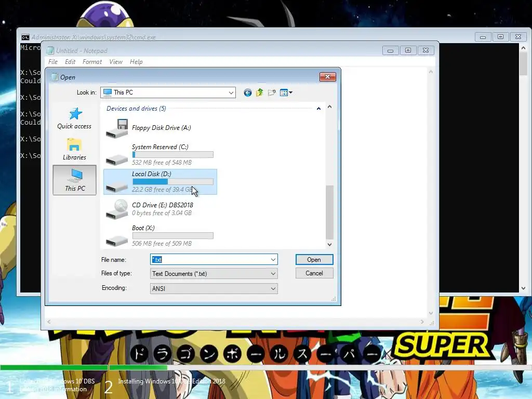Select Boot (X:) drive
Viewport: 532px width, 399px height.
160,236
